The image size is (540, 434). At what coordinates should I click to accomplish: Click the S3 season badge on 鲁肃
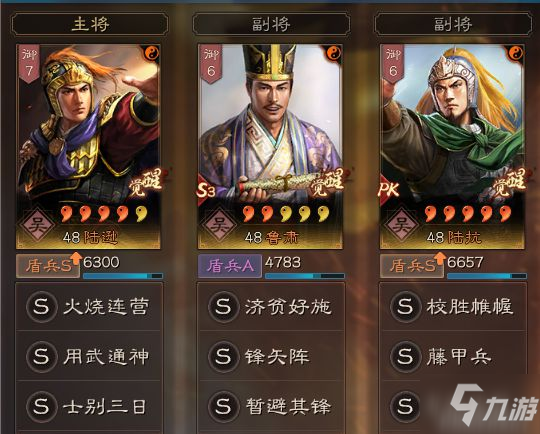coord(206,190)
